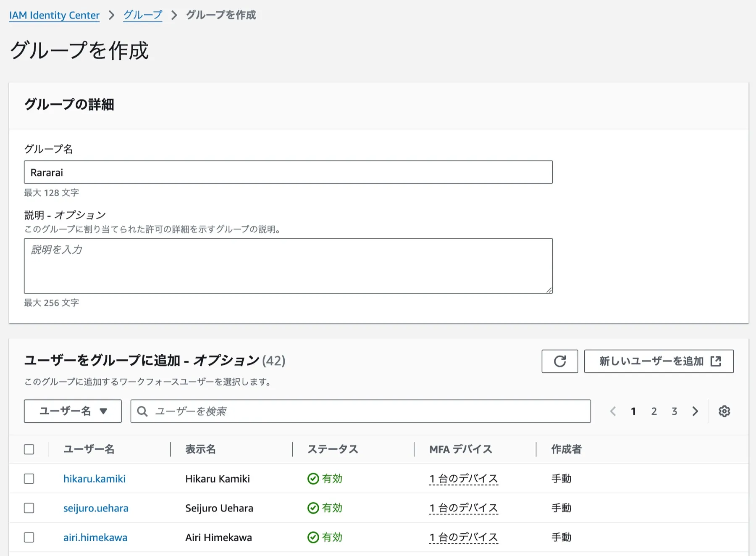Expand the ユーザー名 filter dropdown

tap(73, 411)
